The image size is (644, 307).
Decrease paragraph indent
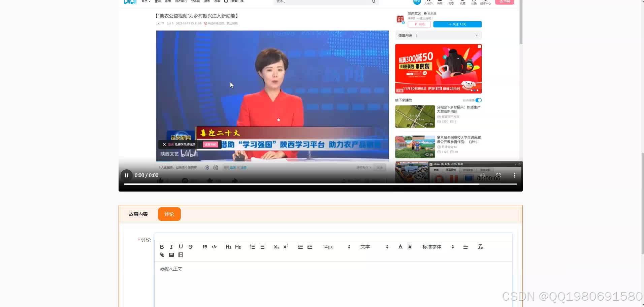(x=300, y=247)
